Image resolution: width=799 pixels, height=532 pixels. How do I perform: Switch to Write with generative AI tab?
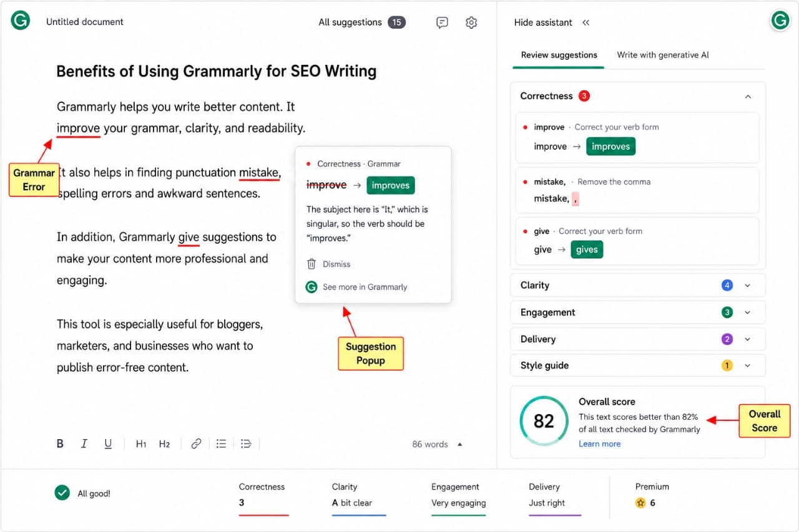coord(663,55)
